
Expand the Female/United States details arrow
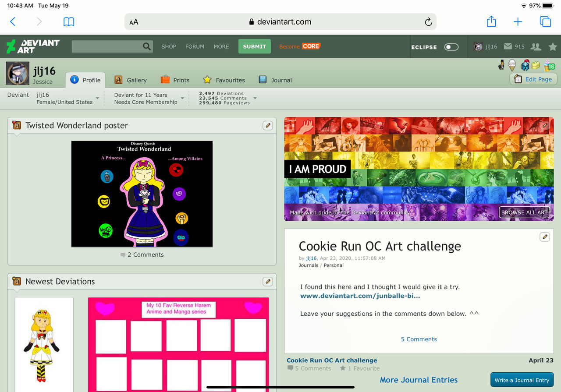point(98,99)
